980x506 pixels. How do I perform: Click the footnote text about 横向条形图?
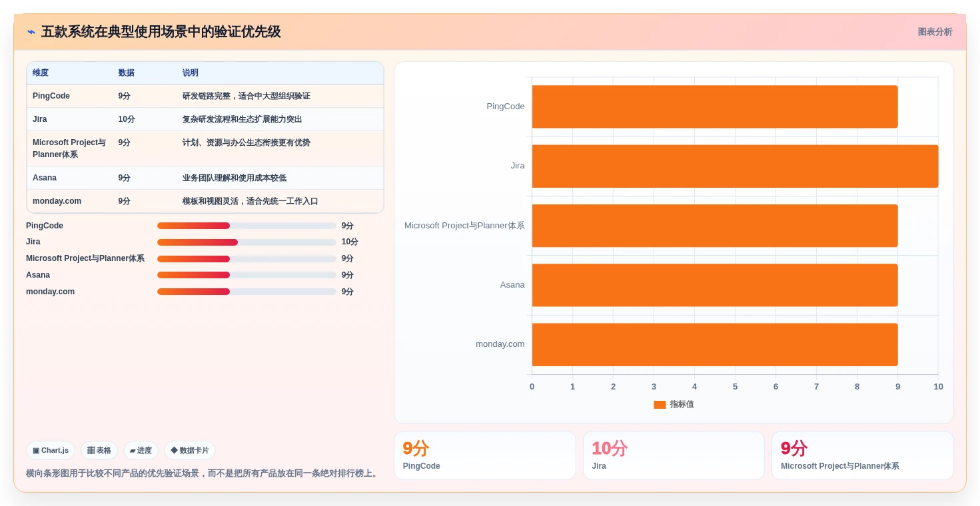pos(203,473)
